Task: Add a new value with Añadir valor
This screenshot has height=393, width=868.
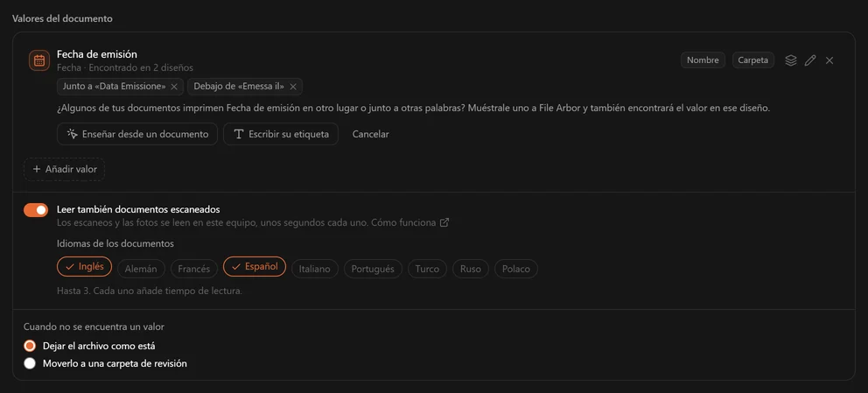Action: click(x=64, y=169)
